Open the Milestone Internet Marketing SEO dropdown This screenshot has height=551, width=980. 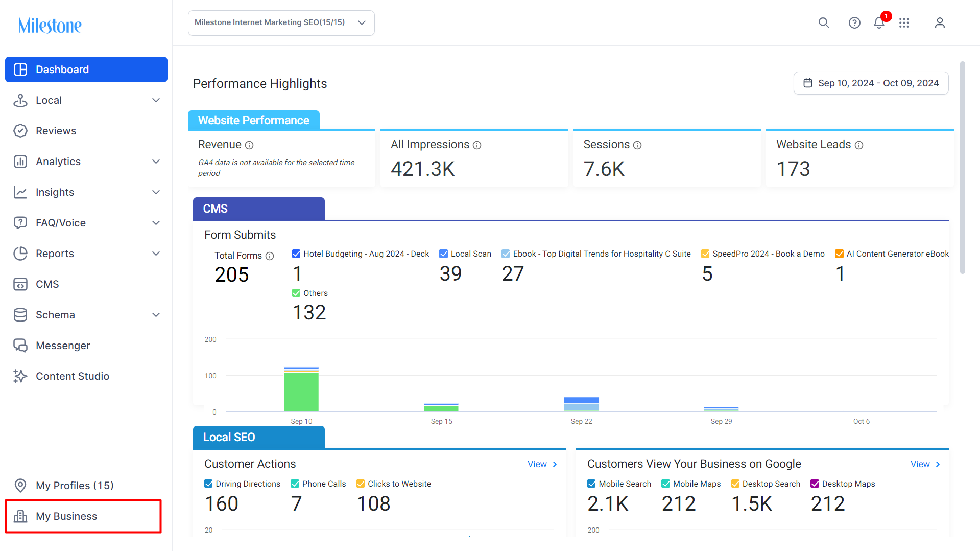[x=281, y=23]
